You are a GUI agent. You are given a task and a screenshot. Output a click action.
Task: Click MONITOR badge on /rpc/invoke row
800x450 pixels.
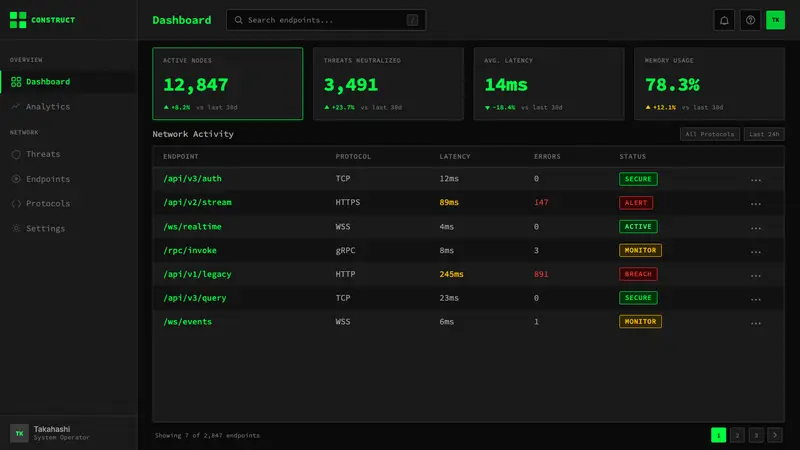(640, 251)
